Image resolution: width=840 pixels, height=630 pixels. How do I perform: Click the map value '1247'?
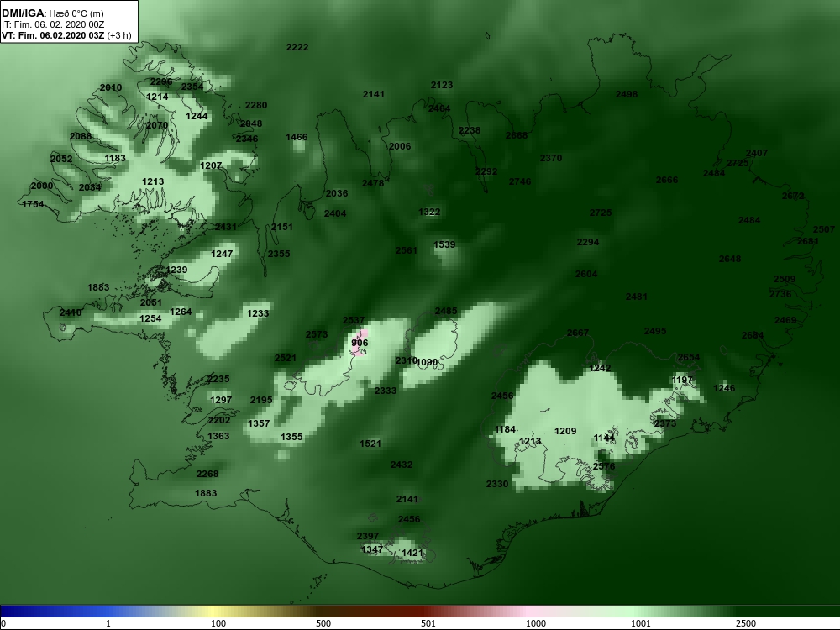[222, 254]
